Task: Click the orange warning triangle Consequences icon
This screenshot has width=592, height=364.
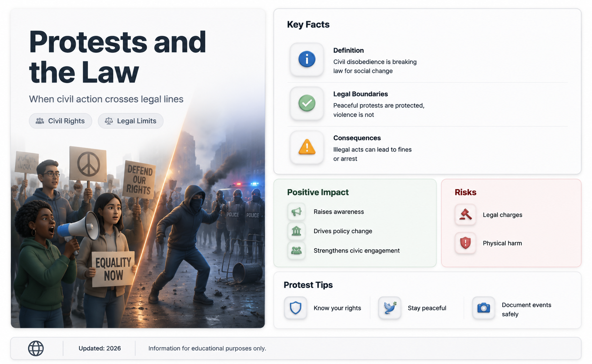Action: [x=307, y=147]
